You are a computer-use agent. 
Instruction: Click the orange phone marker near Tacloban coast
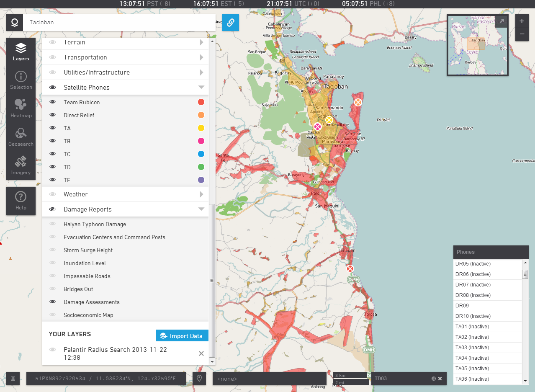358,102
